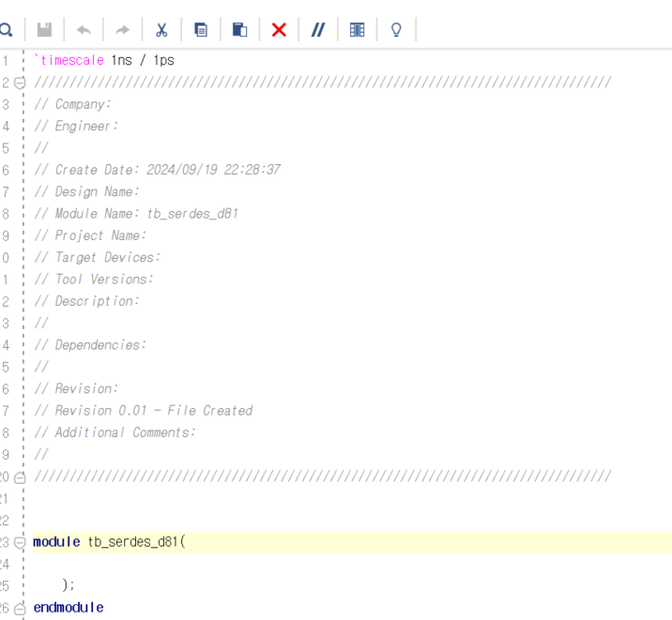
Task: Click the Company comment line
Action: [73, 104]
